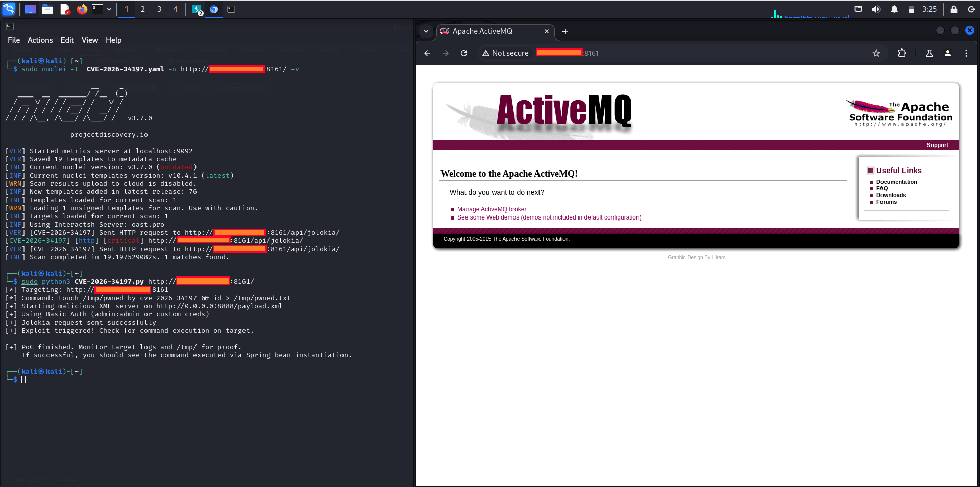Open the Chrome three-dot menu
The image size is (980, 487).
coord(966,53)
